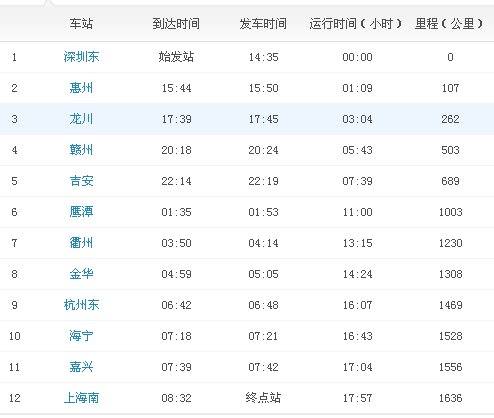Select departure time 22:19
Viewport: 494px width, 418px height.
click(263, 181)
